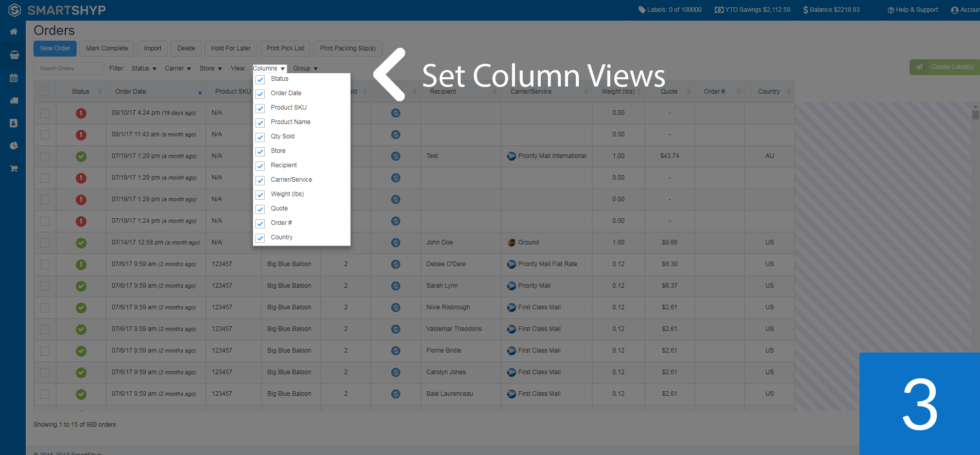Open the address book sidebar icon

(x=14, y=124)
